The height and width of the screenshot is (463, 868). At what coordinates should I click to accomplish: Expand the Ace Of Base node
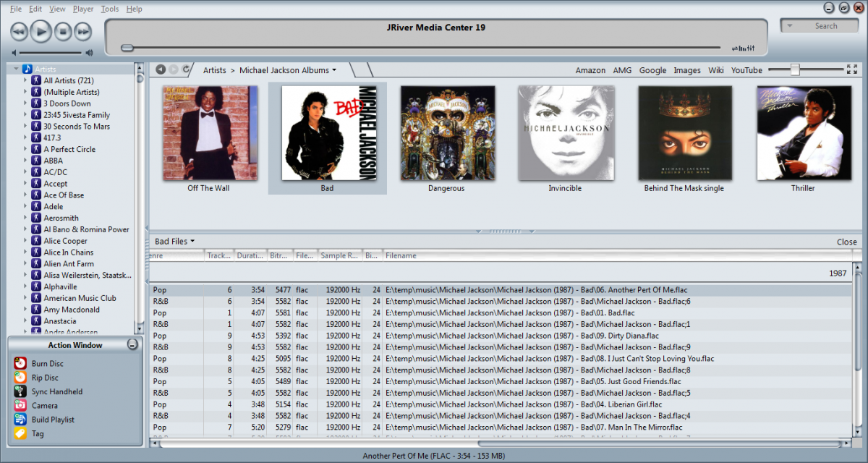(x=25, y=195)
